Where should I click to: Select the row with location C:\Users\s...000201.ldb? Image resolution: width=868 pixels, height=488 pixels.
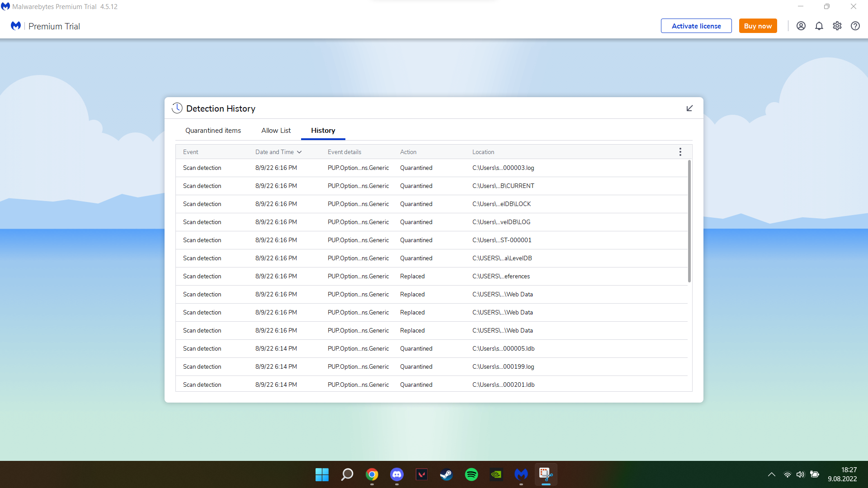[x=432, y=384]
